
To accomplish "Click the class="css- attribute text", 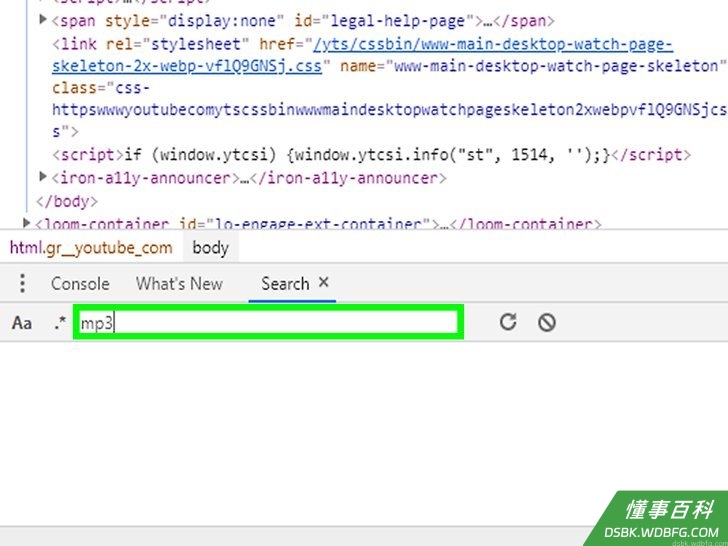I will click(101, 88).
